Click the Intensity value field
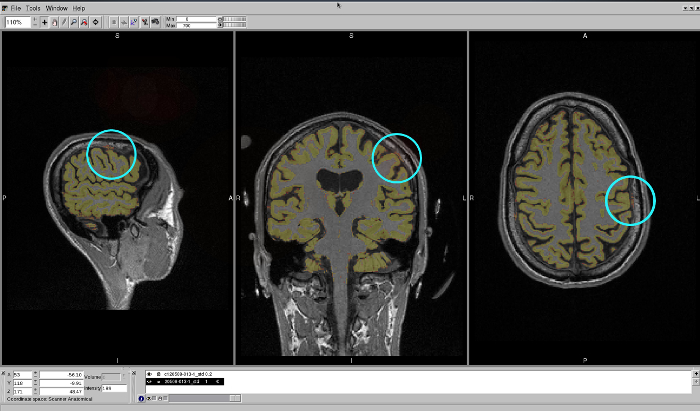The width and height of the screenshot is (700, 411). tap(114, 388)
